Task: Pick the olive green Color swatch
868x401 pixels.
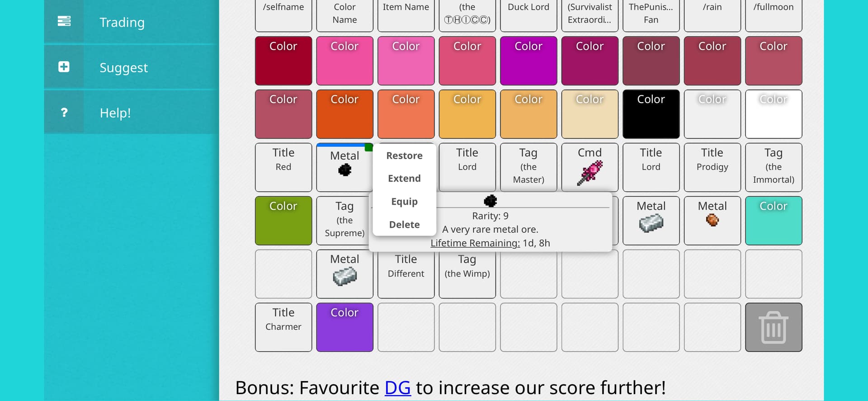Action: pyautogui.click(x=283, y=221)
